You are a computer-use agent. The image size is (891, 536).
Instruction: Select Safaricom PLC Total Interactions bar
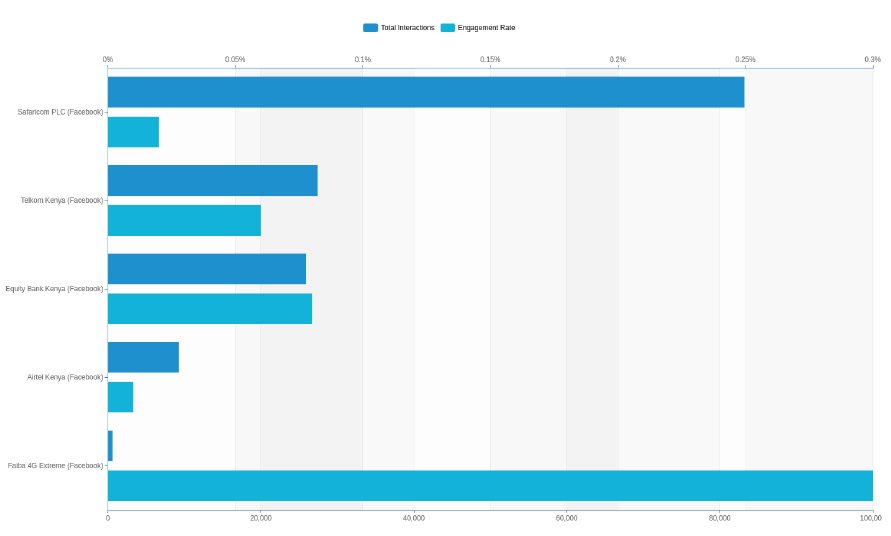coord(426,92)
